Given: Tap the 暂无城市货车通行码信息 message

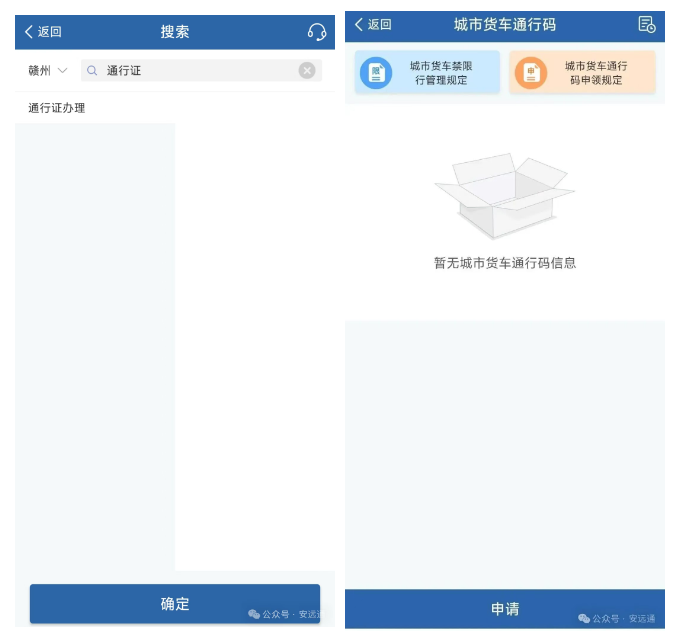Looking at the screenshot, I should 505,263.
